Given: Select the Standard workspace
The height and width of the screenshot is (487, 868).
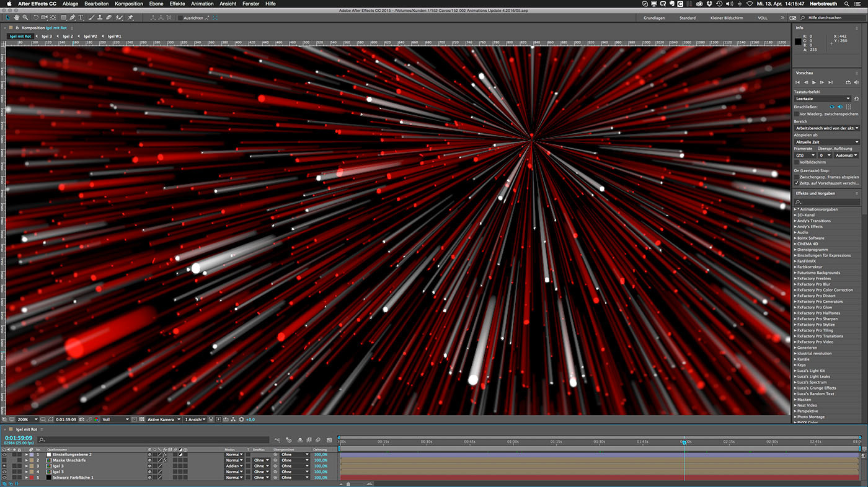Looking at the screenshot, I should pyautogui.click(x=688, y=18).
